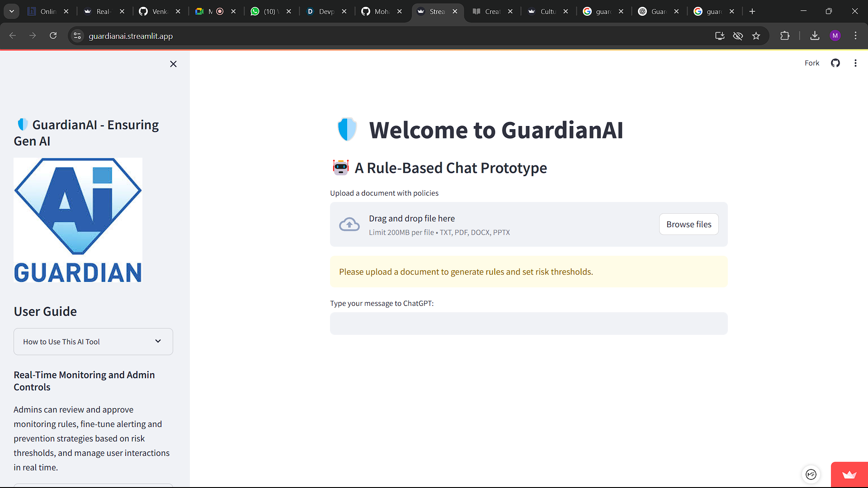
Task: Open a new browser tab
Action: [752, 12]
